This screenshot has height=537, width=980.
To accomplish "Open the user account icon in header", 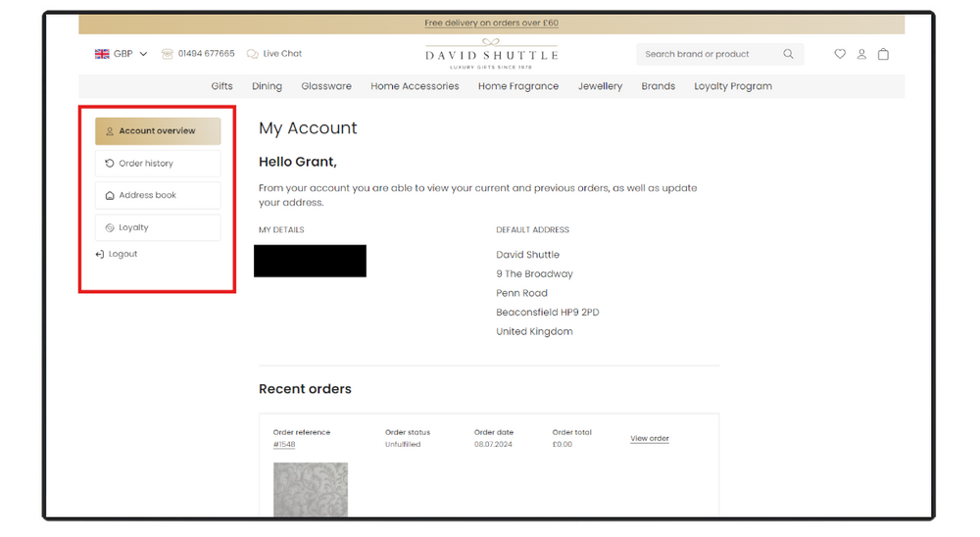I will click(861, 55).
